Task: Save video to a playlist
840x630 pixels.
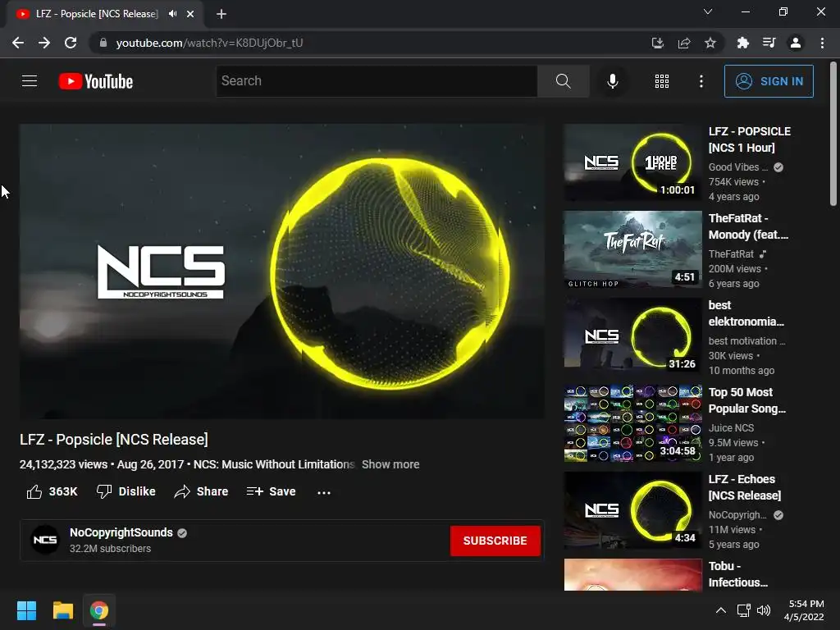Action: (271, 491)
